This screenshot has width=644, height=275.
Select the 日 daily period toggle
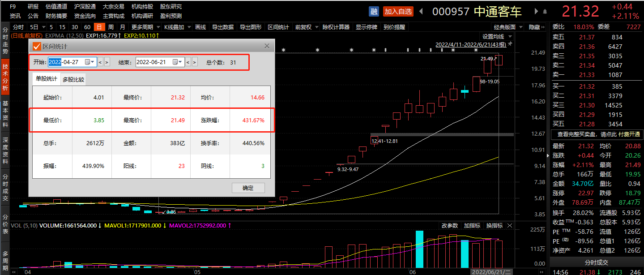[x=100, y=27]
